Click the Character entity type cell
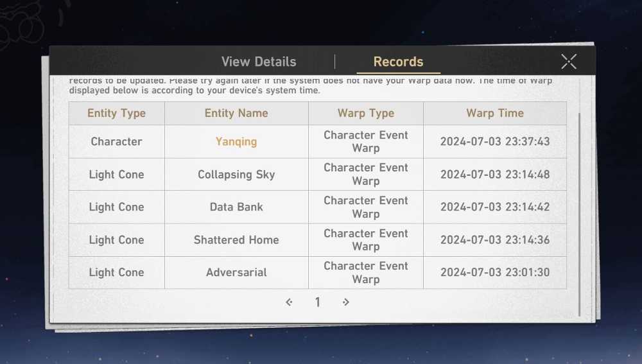The width and height of the screenshot is (642, 364). pyautogui.click(x=117, y=142)
